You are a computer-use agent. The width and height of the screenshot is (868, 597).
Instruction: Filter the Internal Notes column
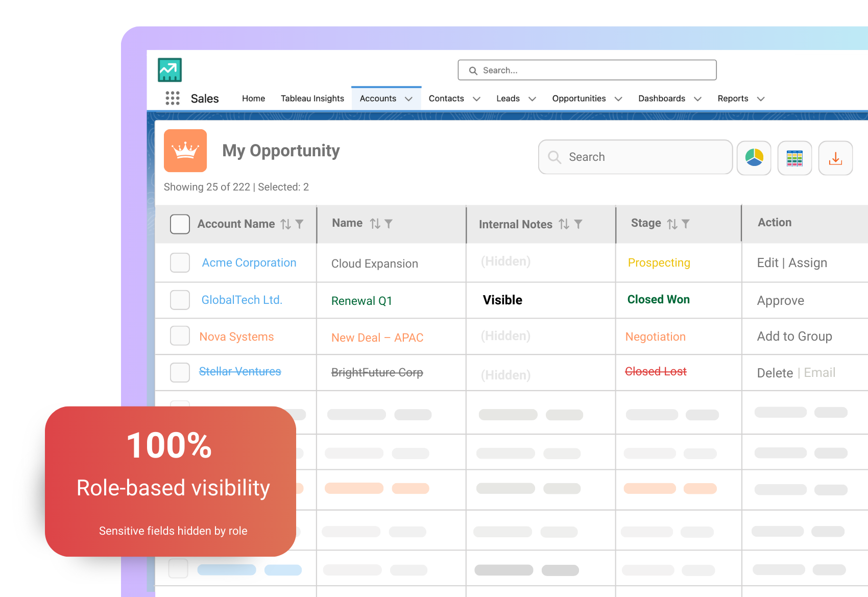pos(578,224)
